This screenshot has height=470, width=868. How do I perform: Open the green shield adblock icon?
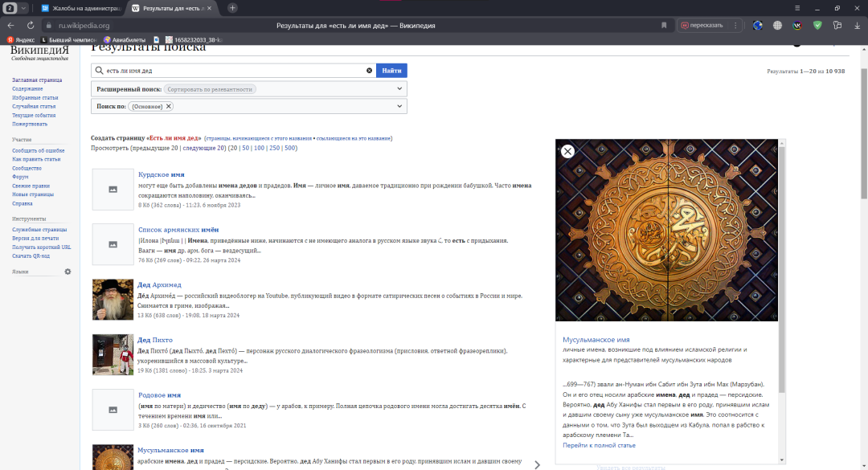(817, 26)
